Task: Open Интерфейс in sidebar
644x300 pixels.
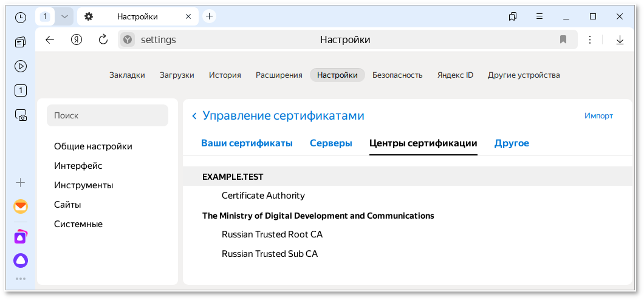Action: (x=78, y=166)
